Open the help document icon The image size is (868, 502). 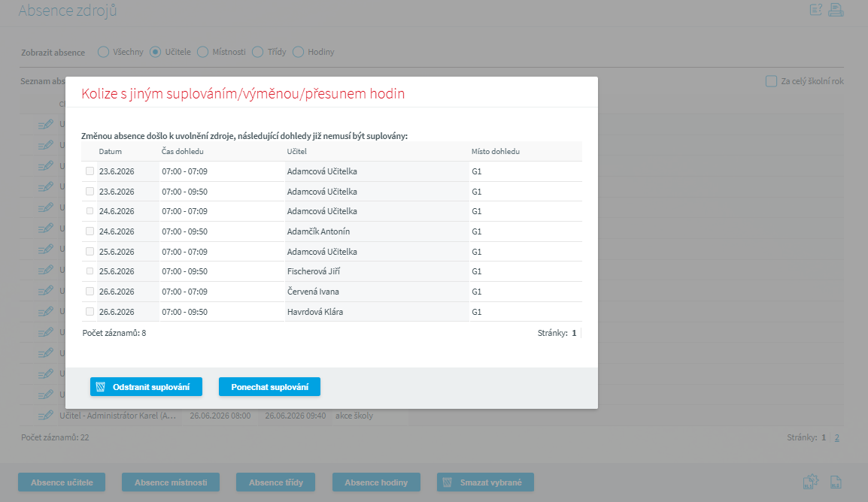815,10
